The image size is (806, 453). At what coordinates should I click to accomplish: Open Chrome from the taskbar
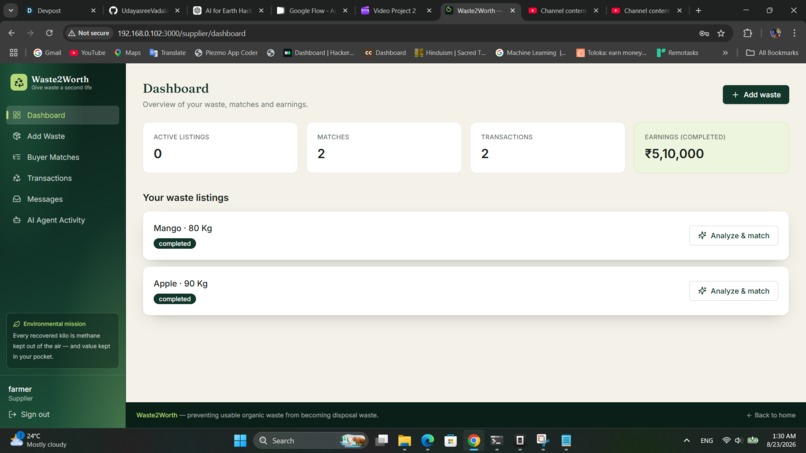474,441
